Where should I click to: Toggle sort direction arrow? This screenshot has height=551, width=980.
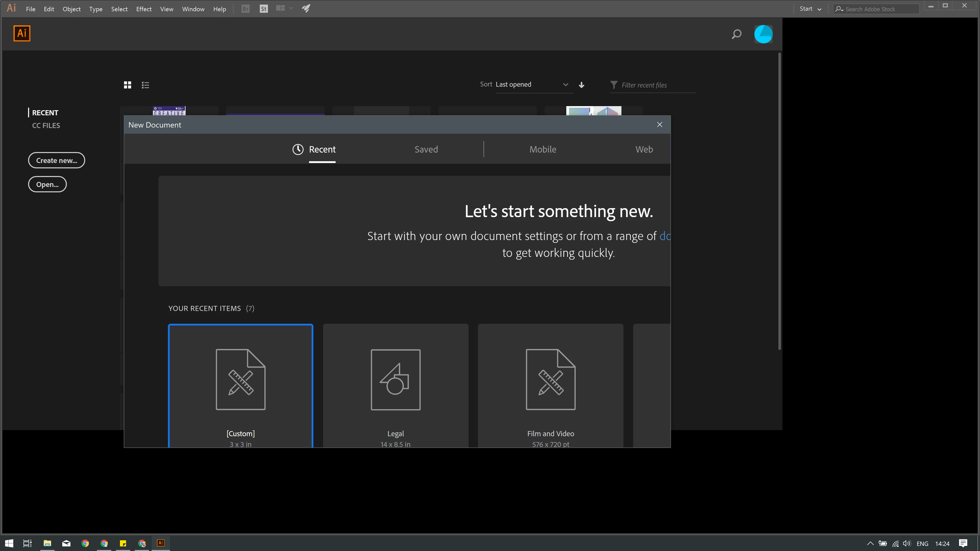coord(581,85)
